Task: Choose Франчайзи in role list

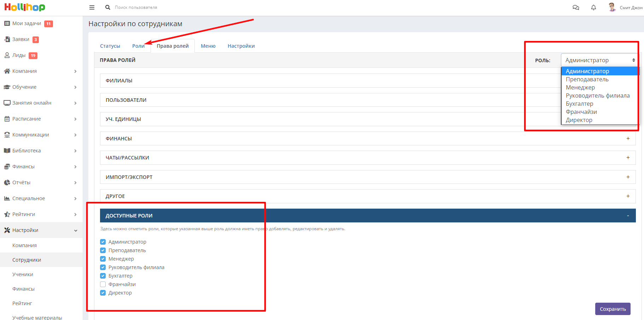Action: [599, 112]
